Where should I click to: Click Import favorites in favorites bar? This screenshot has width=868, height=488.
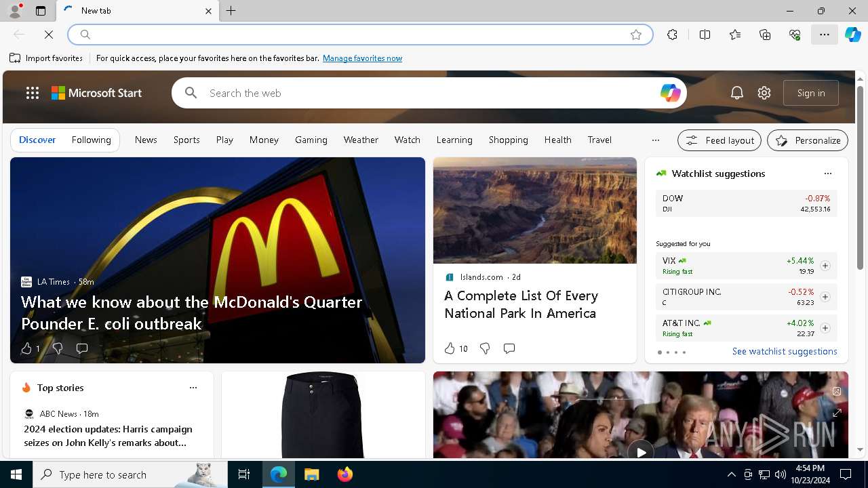click(x=46, y=58)
